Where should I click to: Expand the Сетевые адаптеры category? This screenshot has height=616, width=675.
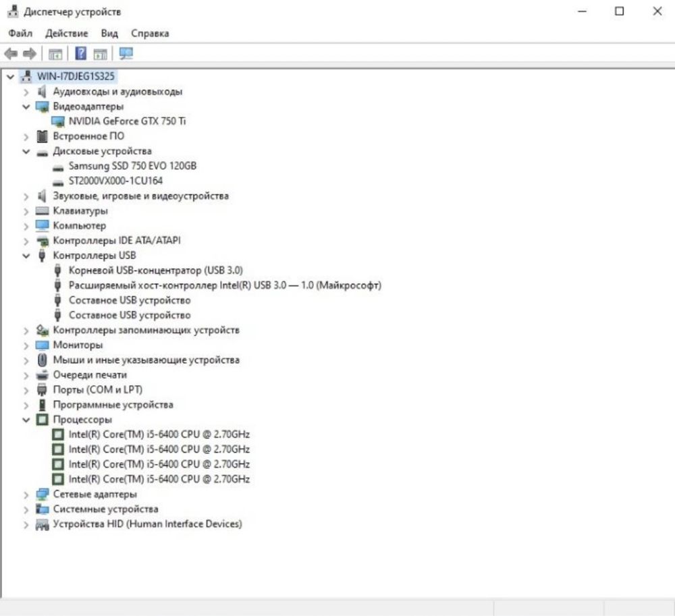26,495
